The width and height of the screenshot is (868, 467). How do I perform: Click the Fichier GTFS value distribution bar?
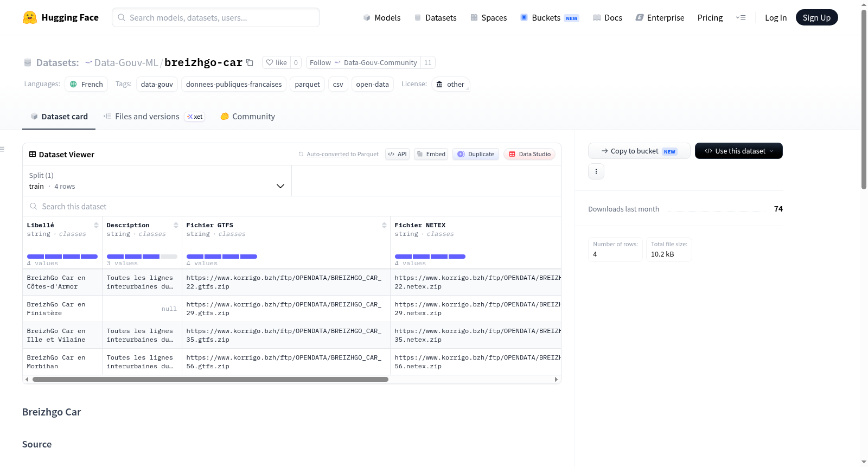(222, 257)
